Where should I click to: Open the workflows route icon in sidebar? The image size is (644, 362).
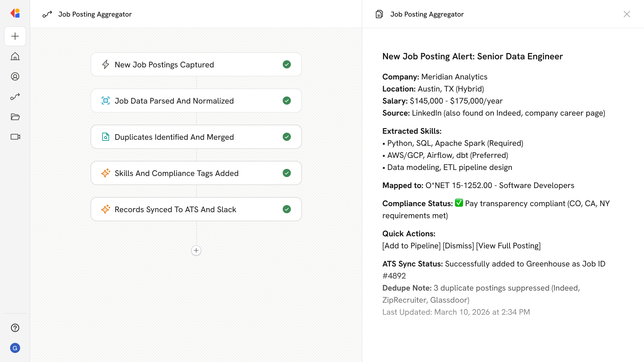15,97
